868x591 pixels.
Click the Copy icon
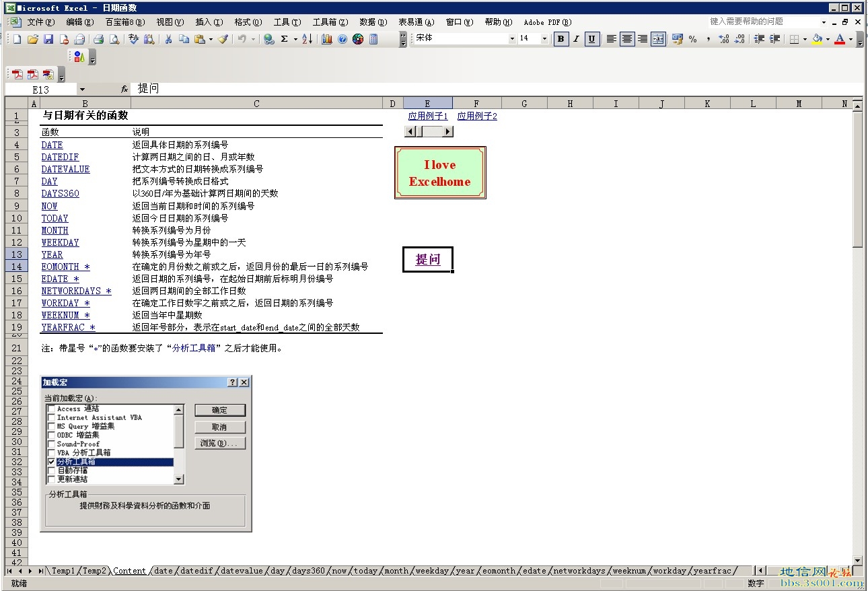pyautogui.click(x=184, y=39)
